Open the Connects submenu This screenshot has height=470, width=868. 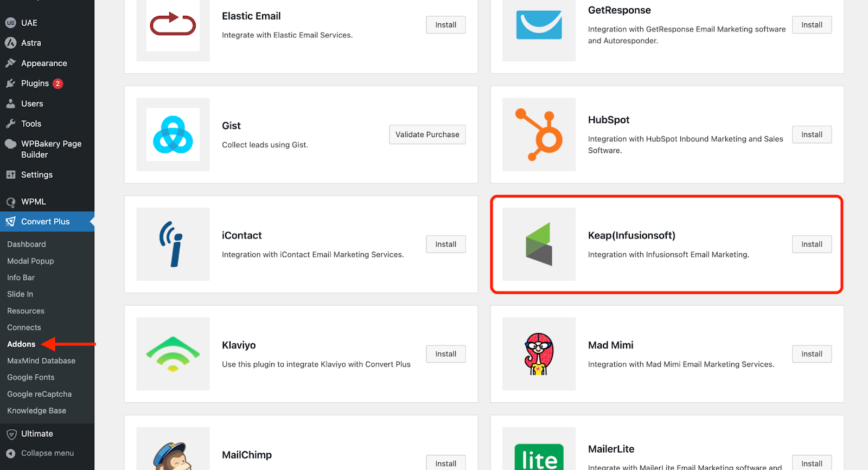[x=24, y=327]
